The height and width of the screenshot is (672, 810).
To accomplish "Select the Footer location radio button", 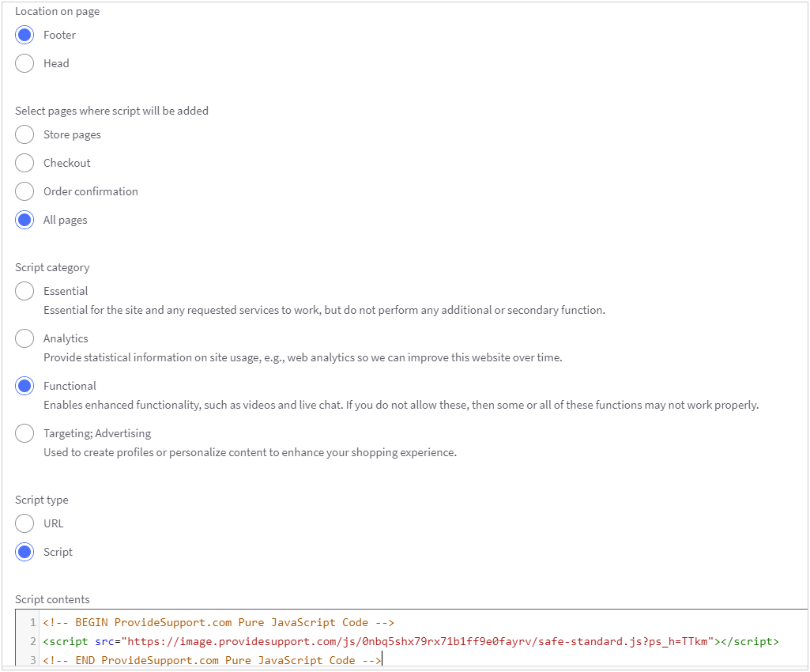I will click(24, 35).
